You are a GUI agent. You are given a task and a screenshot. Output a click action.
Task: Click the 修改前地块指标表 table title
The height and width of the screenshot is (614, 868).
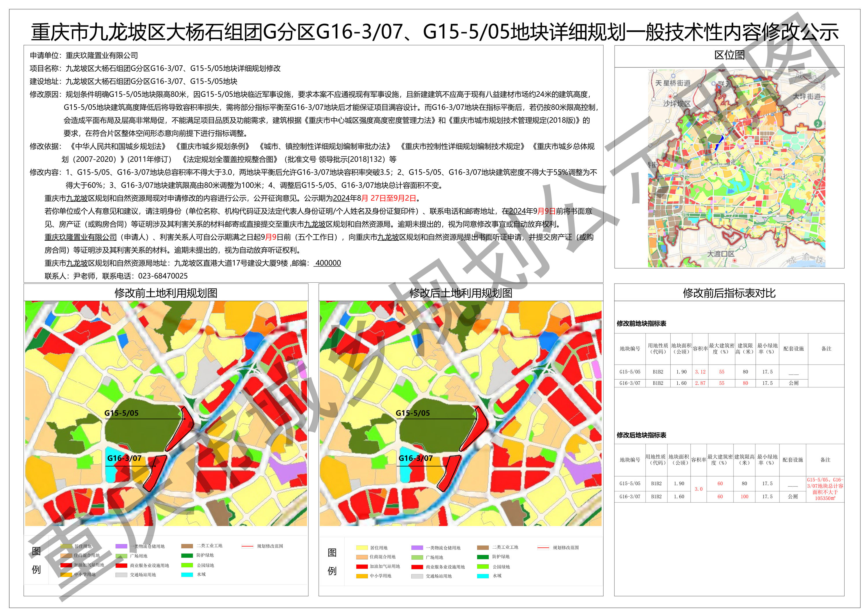[x=641, y=323]
